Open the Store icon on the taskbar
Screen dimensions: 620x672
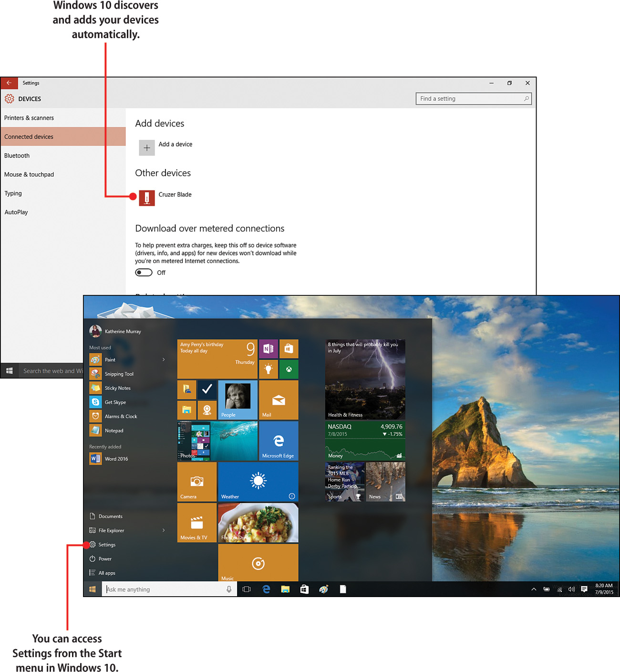pos(304,589)
